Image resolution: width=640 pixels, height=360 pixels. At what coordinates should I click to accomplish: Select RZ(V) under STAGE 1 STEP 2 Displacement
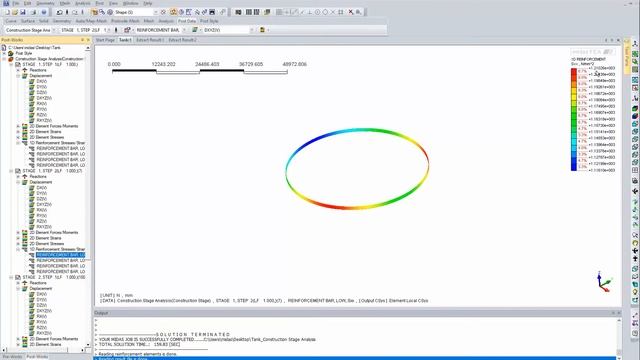[42, 221]
